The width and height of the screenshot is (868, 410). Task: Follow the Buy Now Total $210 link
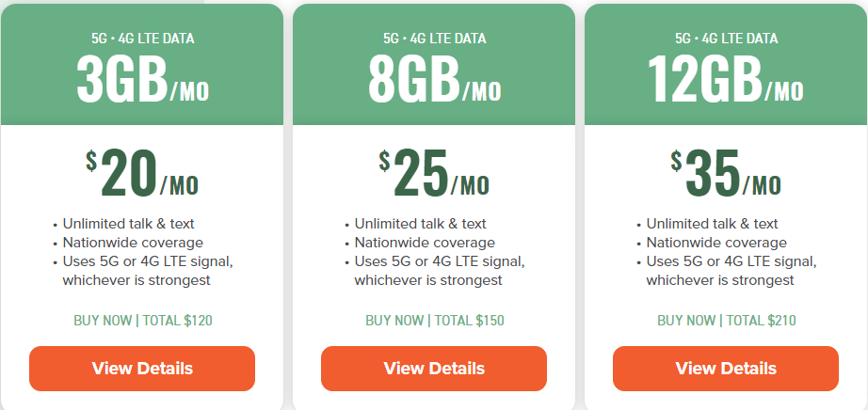[727, 321]
